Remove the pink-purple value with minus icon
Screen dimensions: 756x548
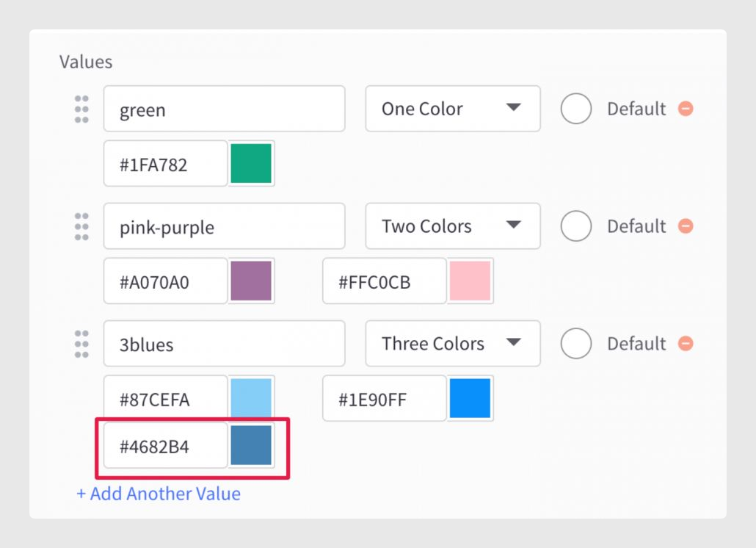click(x=685, y=226)
